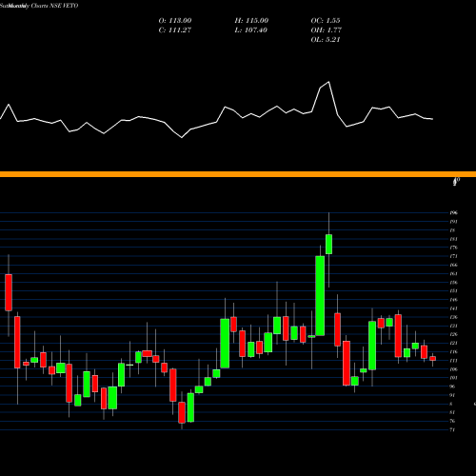Click the 146 price axis label
Image resolution: width=476 pixels, height=476 pixels.
coord(453,300)
